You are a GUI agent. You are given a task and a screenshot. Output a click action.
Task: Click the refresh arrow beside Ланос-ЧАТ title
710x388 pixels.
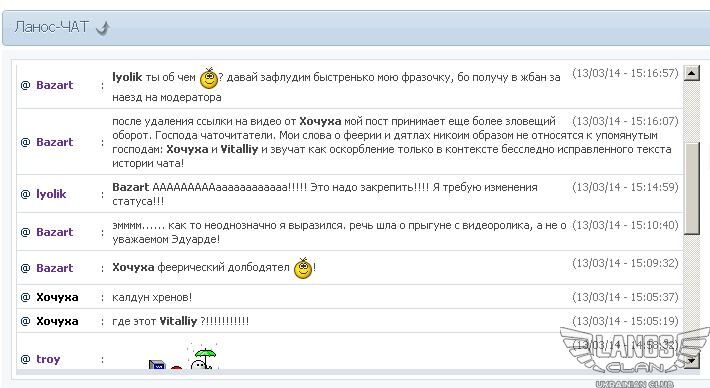point(103,28)
